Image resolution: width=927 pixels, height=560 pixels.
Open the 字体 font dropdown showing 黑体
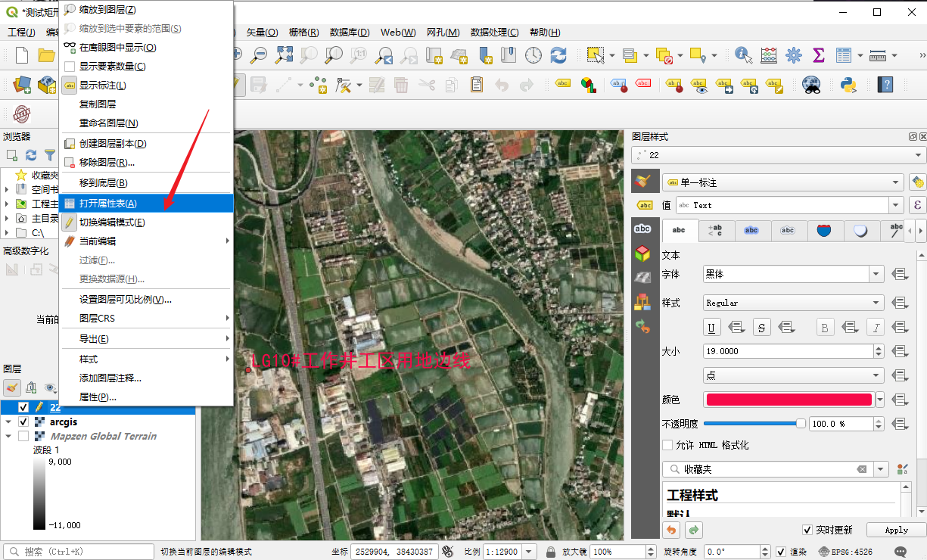[876, 274]
